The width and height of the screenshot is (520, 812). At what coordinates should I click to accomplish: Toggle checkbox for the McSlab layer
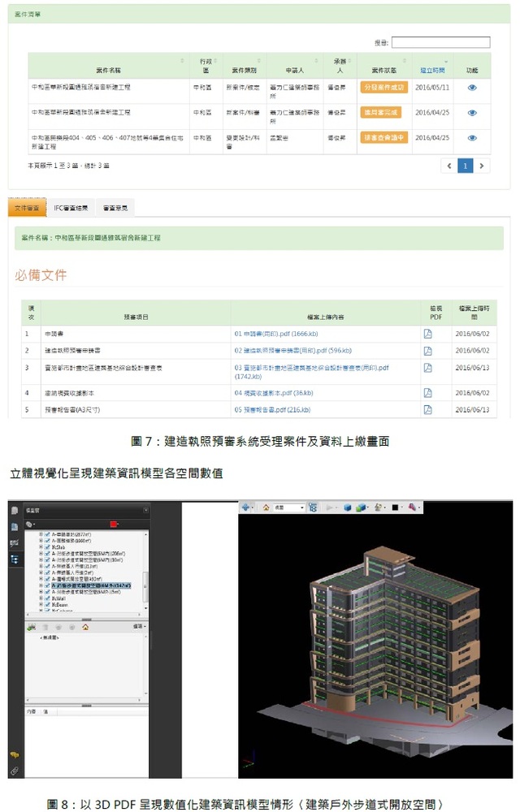(47, 546)
